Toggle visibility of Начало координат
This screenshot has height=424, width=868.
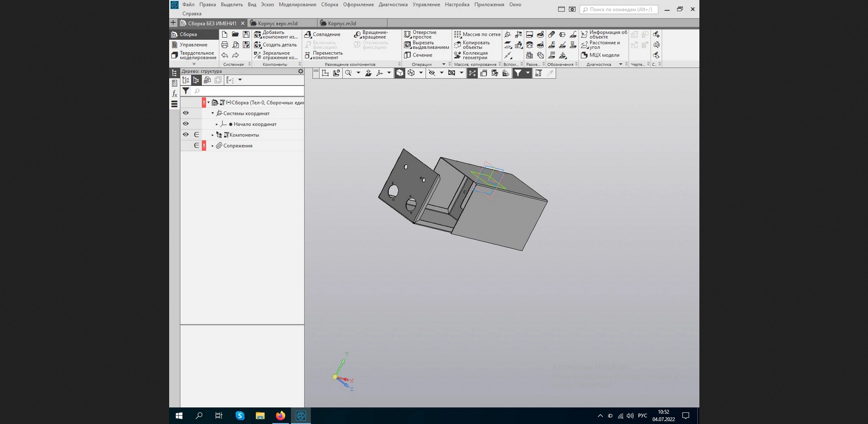[x=186, y=124]
